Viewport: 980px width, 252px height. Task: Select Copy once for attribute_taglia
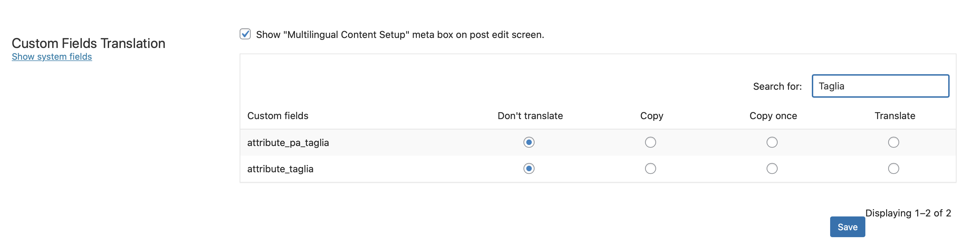[x=772, y=168]
